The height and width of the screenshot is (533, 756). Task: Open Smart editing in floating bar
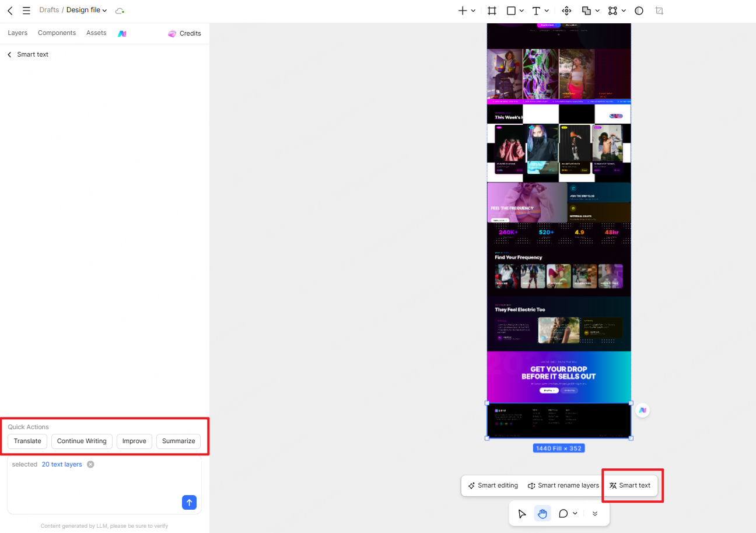(x=493, y=486)
